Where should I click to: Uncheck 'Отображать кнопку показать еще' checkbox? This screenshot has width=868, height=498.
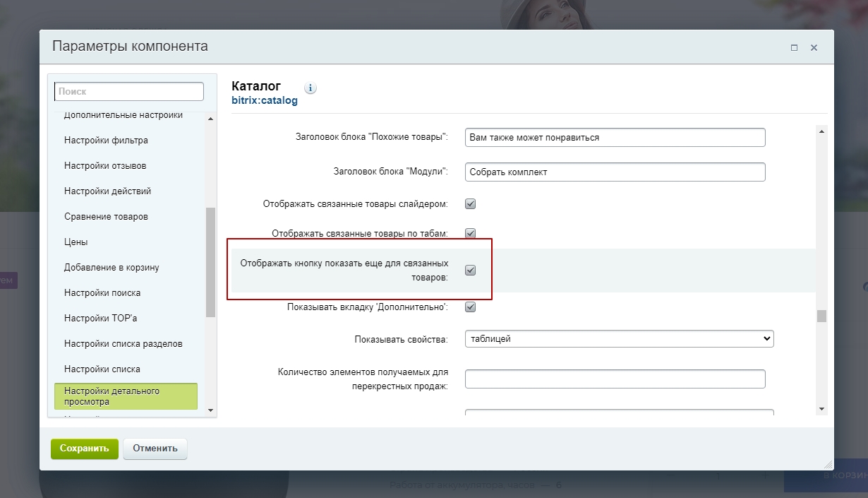[x=471, y=270]
